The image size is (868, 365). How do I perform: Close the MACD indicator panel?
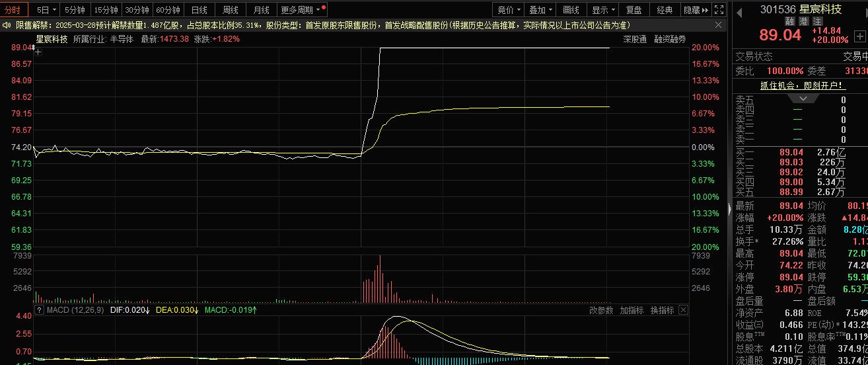point(683,309)
